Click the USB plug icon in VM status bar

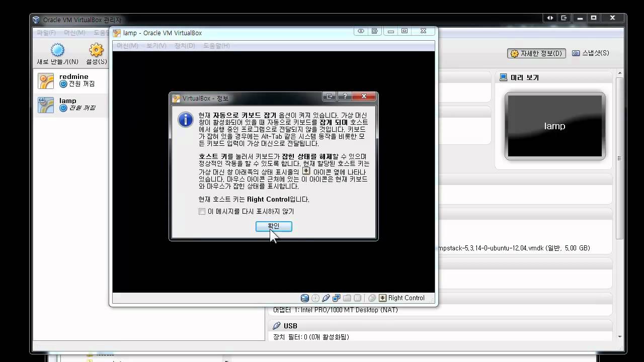[326, 298]
